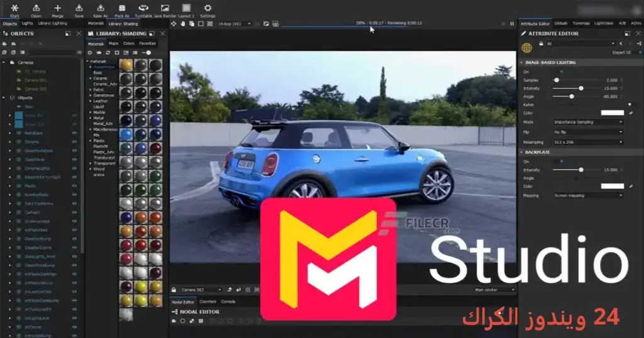Click the Nodal Editor header icon
The image size is (644, 338).
[x=174, y=312]
